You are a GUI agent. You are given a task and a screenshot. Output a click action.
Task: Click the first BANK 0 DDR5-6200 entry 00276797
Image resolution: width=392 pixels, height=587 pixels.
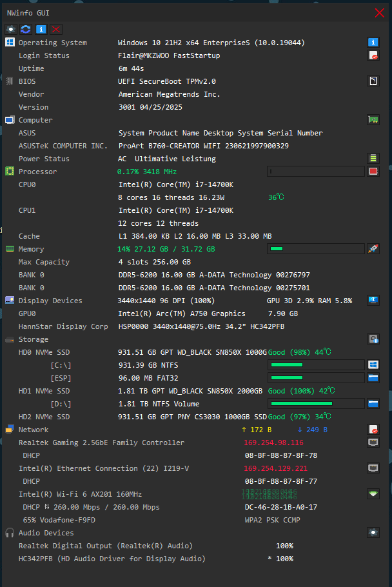(x=214, y=275)
